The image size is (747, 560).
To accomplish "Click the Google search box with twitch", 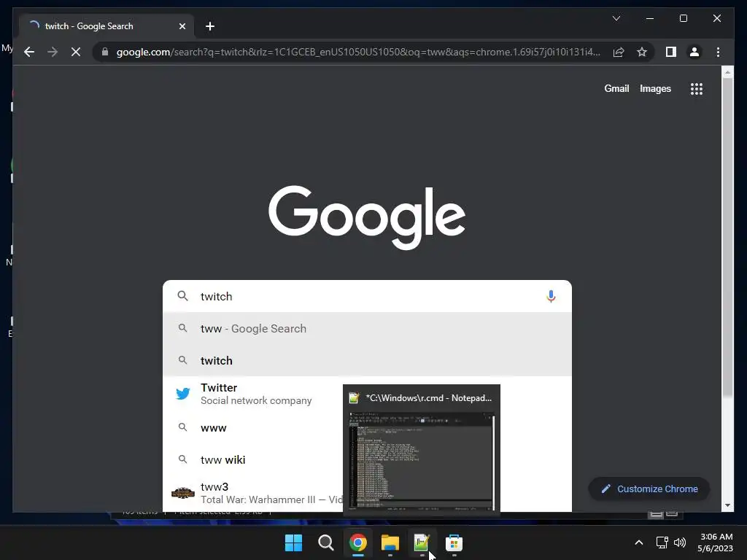I will [367, 296].
